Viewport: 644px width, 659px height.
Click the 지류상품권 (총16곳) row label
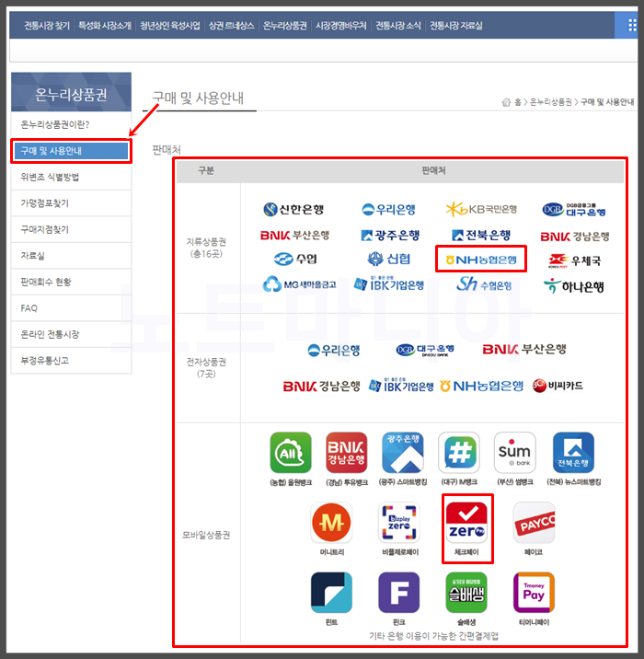[206, 248]
